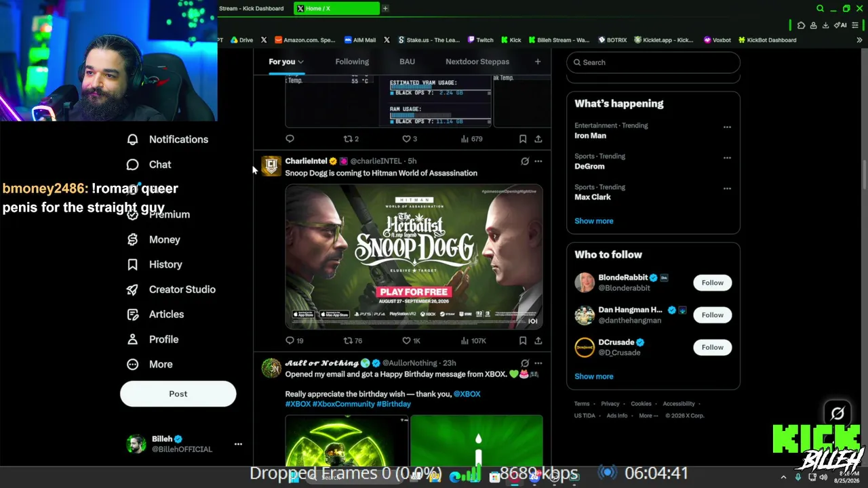The image size is (868, 488).
Task: Open more options on CharlieIntel post
Action: [538, 161]
